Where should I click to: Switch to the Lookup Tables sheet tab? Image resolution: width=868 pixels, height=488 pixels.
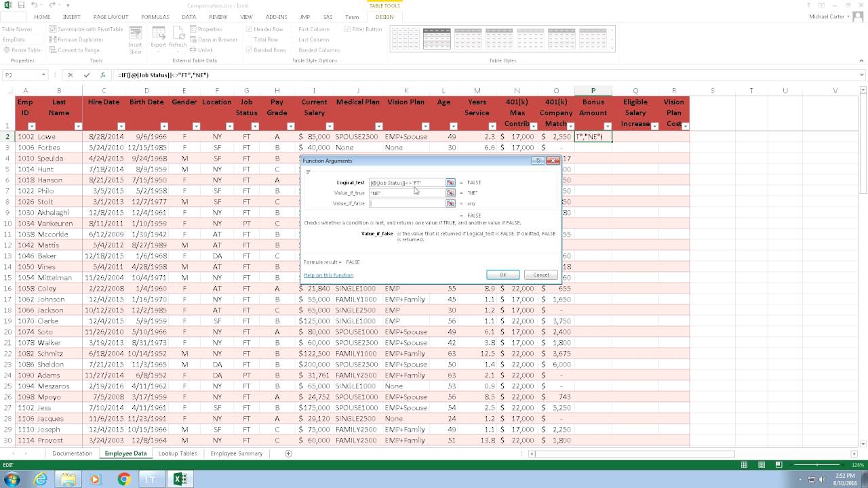point(178,453)
